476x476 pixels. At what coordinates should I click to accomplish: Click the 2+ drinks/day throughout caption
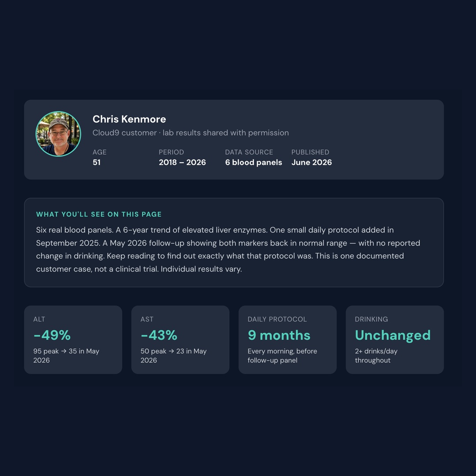[x=376, y=356]
